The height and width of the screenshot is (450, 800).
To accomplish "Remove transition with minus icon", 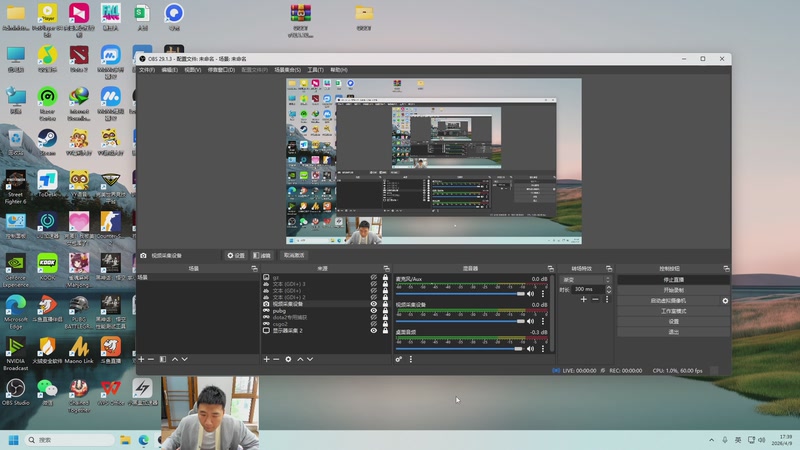I will click(x=595, y=299).
